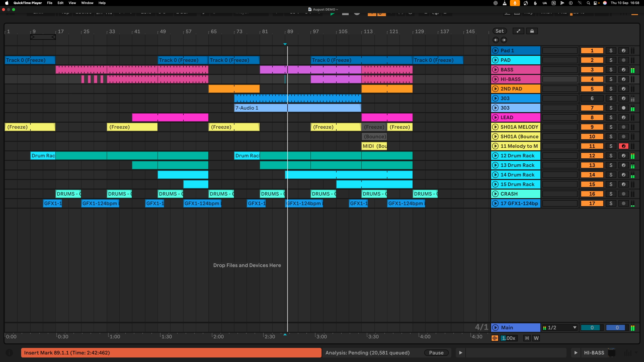Open the Main 1/2 output dropdown
This screenshot has width=644, height=362.
560,328
